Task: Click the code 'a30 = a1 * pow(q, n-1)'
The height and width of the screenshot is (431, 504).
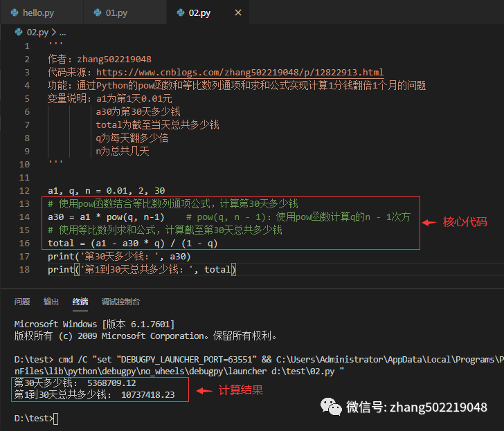Action: coord(106,217)
